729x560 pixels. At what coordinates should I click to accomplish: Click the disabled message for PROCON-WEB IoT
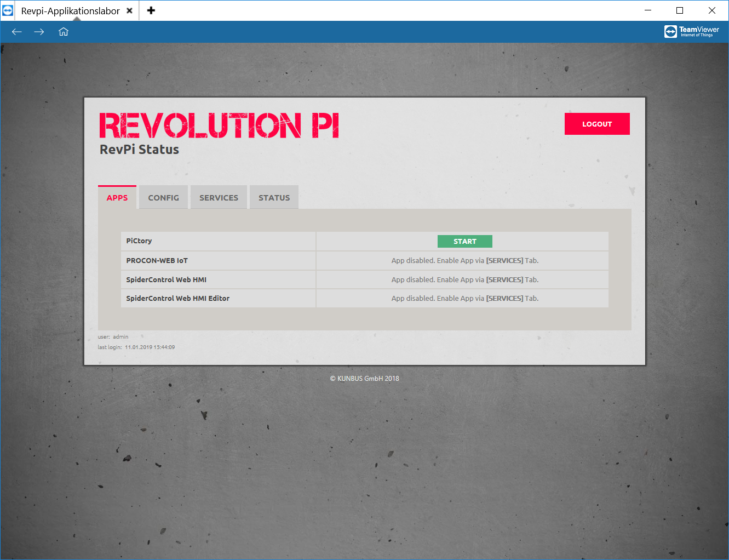point(465,260)
